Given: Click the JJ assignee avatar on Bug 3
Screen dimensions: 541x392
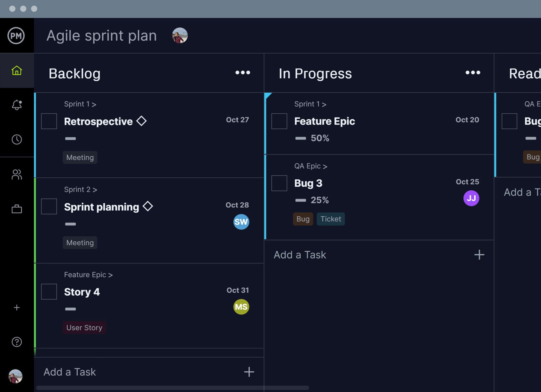Looking at the screenshot, I should (471, 198).
